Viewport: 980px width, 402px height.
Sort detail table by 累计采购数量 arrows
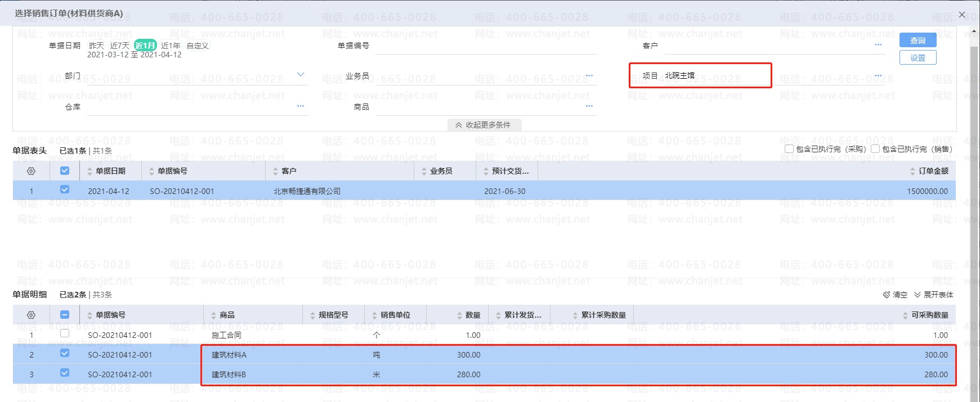[x=575, y=315]
